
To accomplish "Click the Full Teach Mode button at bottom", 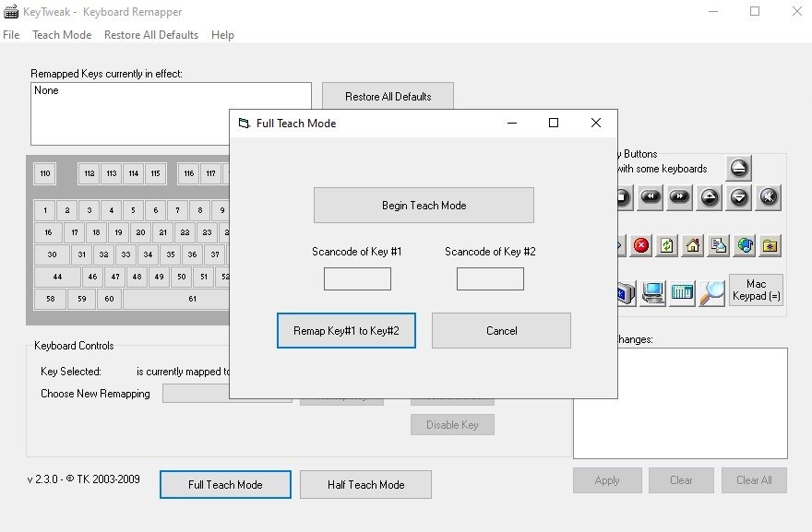I will point(225,485).
